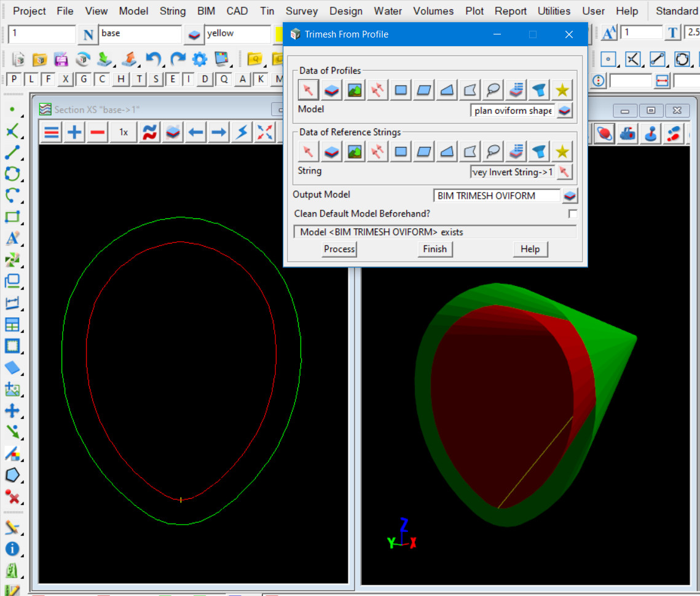700x596 pixels.
Task: Select the star icon under Data of Profiles
Action: click(x=561, y=90)
